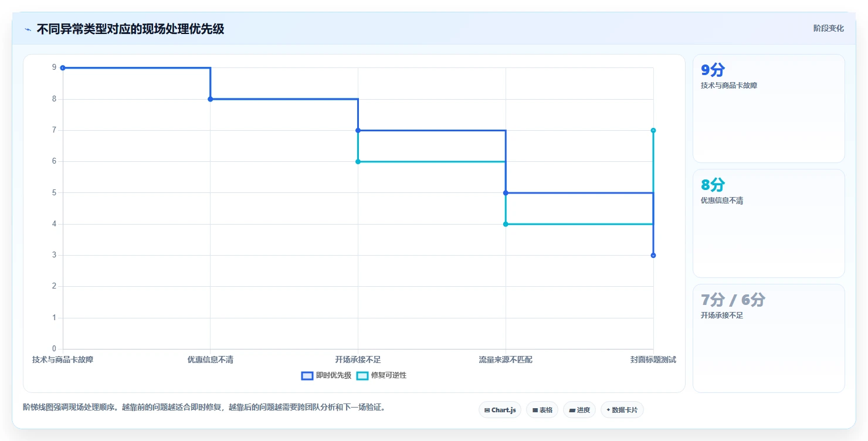Click the x-axis label 开场承接不足
The height and width of the screenshot is (441, 868).
click(358, 359)
